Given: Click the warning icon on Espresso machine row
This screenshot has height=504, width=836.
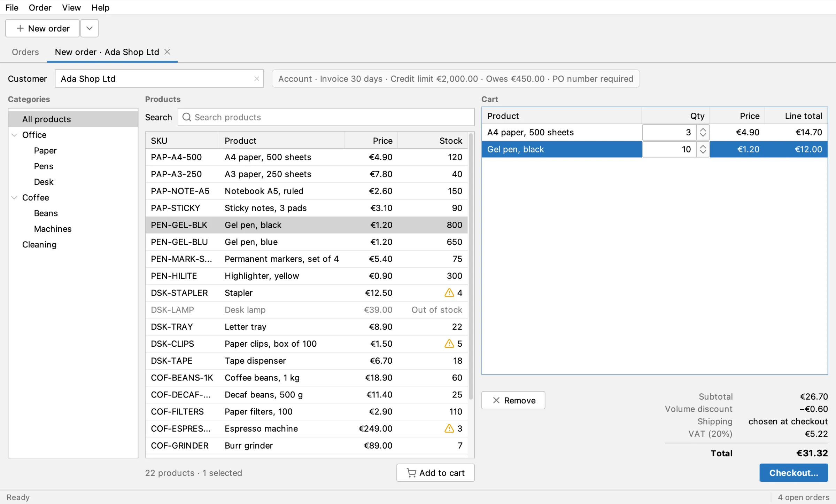Looking at the screenshot, I should pyautogui.click(x=449, y=428).
